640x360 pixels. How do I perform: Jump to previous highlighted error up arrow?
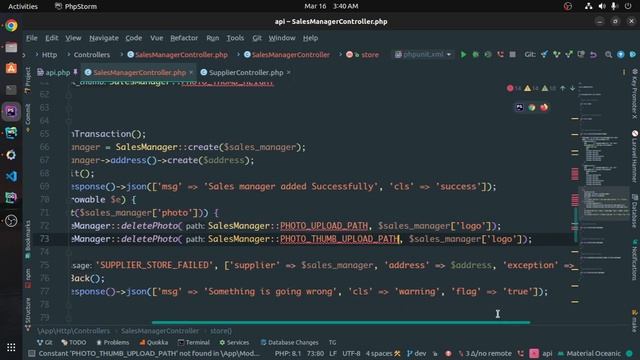point(563,88)
